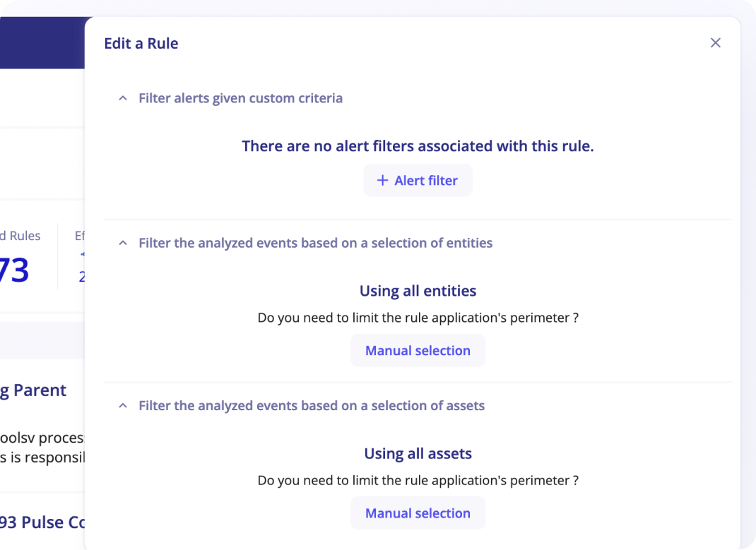Click the perimeter question under entities
This screenshot has height=550, width=756.
coord(418,318)
